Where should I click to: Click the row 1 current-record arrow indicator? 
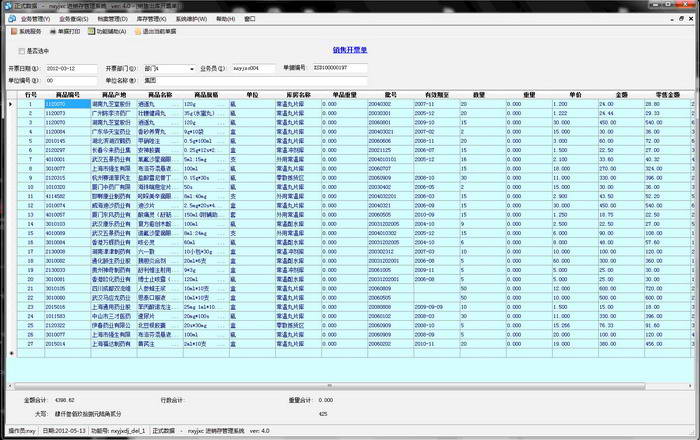coord(11,104)
